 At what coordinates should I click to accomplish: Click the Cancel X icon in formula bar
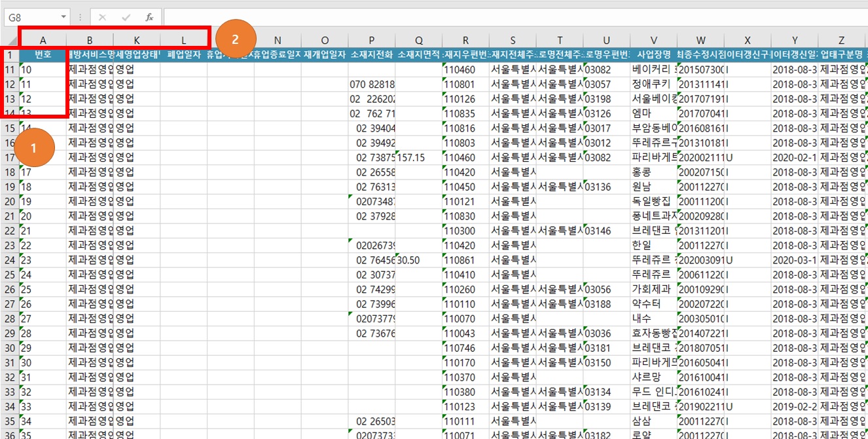pyautogui.click(x=103, y=16)
